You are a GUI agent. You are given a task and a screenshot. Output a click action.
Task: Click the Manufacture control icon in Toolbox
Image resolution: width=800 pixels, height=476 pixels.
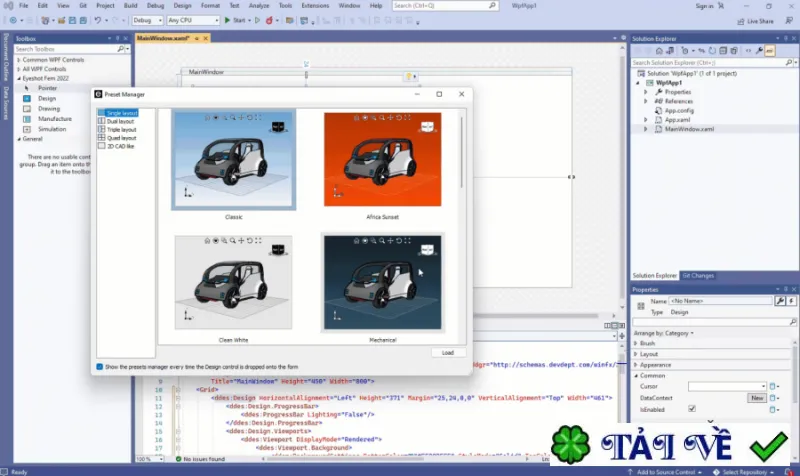pos(27,119)
